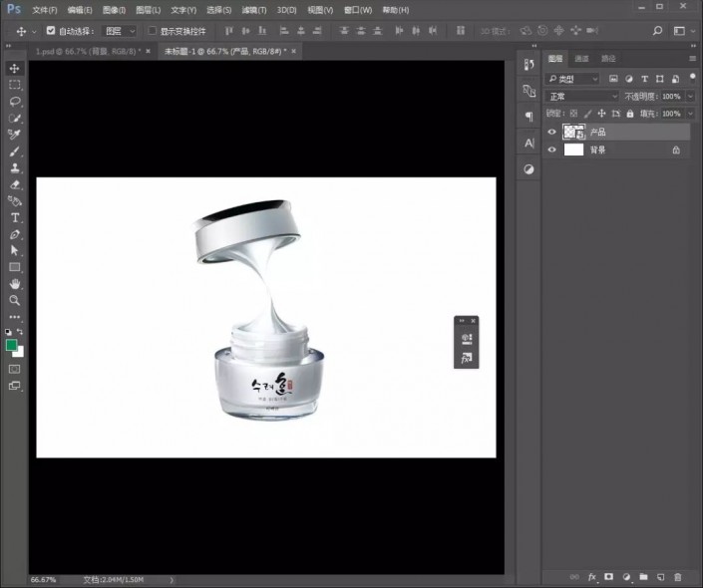703x588 pixels.
Task: Open the Edit Toolbar three-dots button
Action: [14, 317]
